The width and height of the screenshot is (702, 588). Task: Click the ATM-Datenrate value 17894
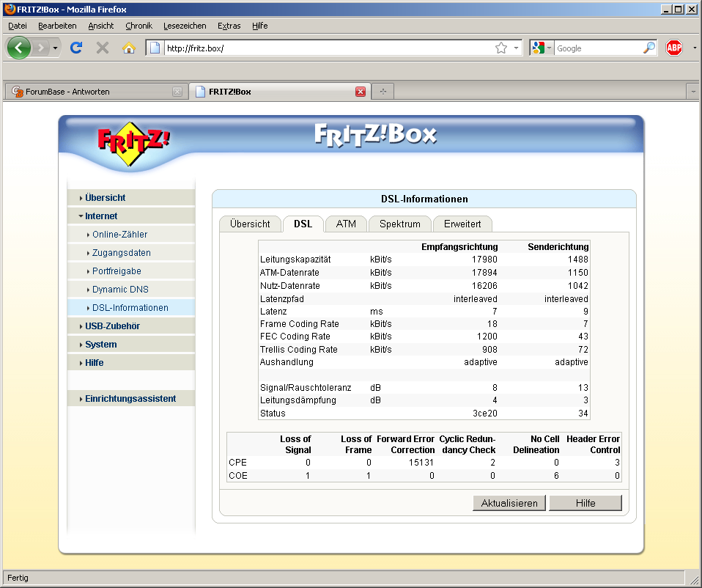click(x=484, y=272)
